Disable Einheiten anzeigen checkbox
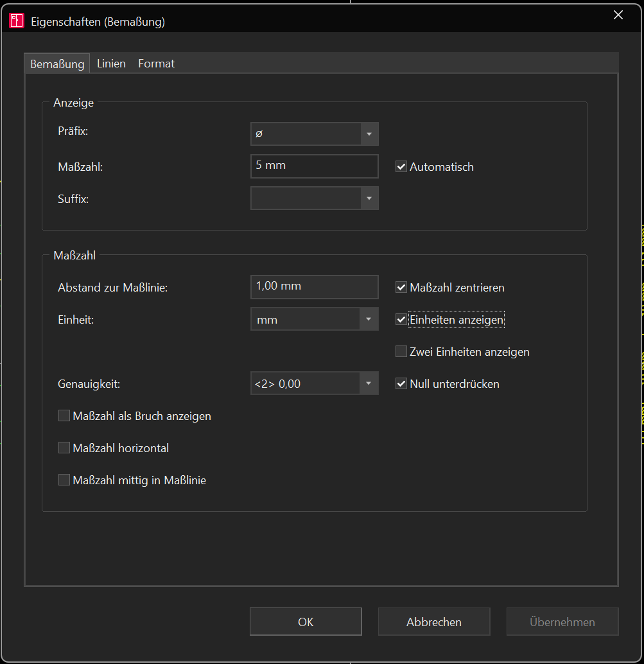 (401, 319)
